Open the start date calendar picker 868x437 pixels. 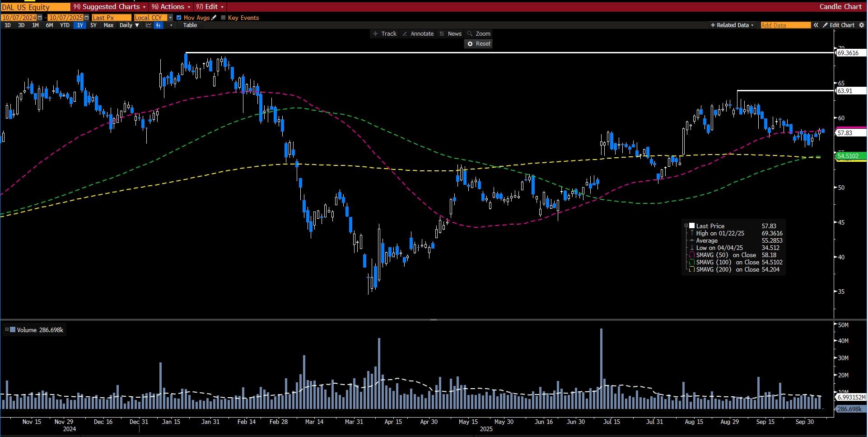pos(40,18)
